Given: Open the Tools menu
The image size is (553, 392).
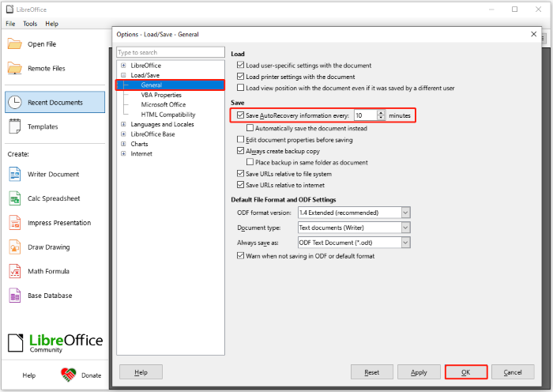Looking at the screenshot, I should (x=30, y=24).
